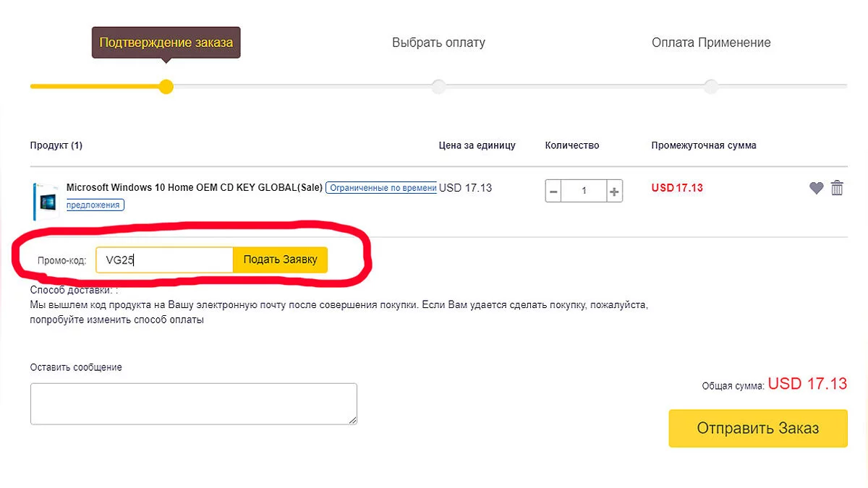Click the yellow progress step marker
Viewport: 868px width, 488px height.
point(166,87)
